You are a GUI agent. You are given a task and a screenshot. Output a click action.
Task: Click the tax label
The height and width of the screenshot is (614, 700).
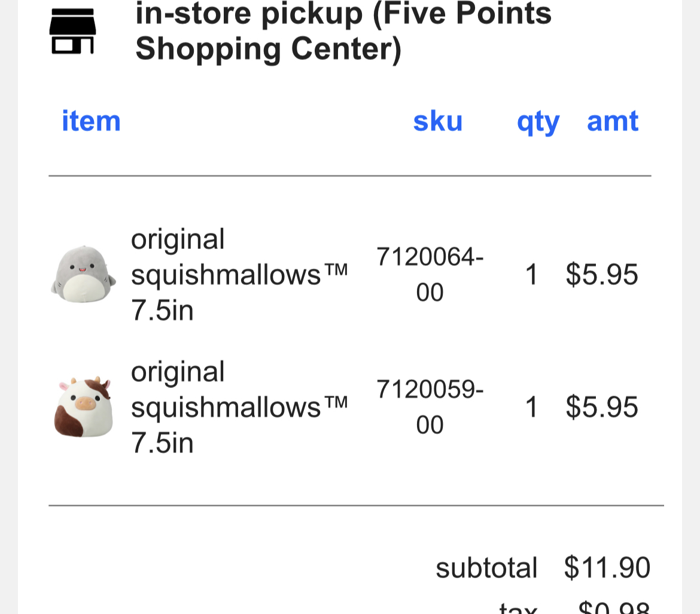point(518,607)
